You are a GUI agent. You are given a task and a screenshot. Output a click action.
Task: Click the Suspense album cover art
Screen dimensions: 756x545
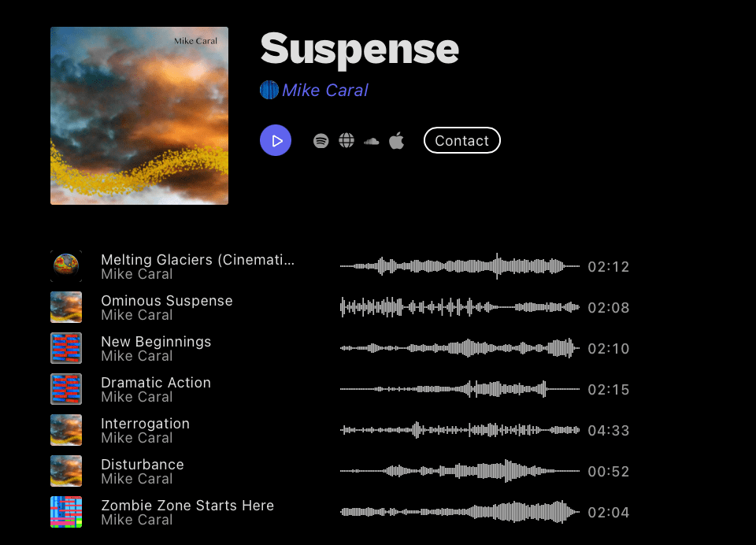pyautogui.click(x=139, y=116)
